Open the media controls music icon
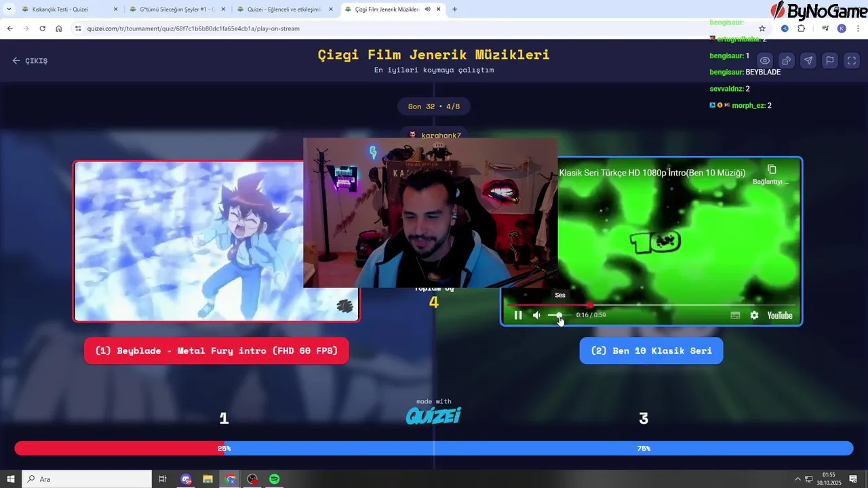The image size is (868, 488). click(825, 28)
